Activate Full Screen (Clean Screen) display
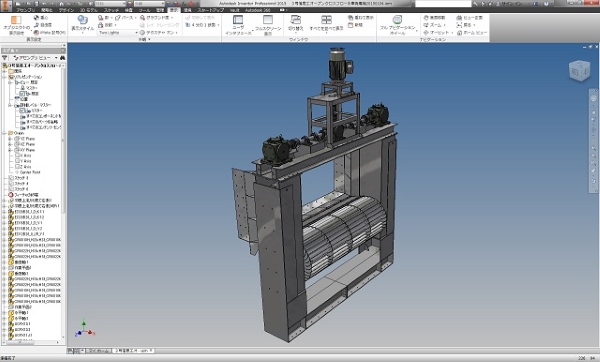Viewport: 600px width, 362px height. (268, 25)
